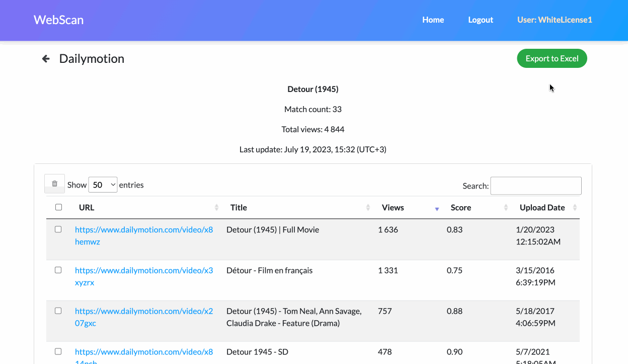This screenshot has width=628, height=364.
Task: Click the WebScan logo in the header
Action: [x=58, y=20]
